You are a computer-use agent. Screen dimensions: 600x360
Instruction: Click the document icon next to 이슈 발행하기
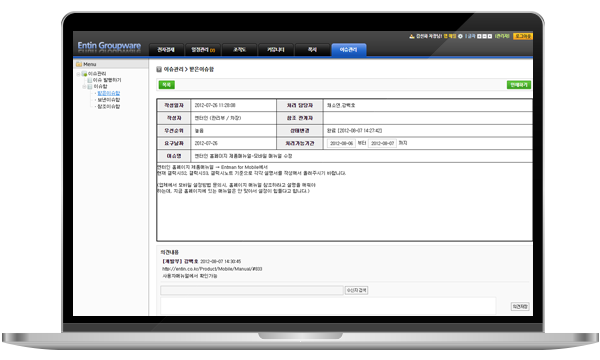(90, 80)
